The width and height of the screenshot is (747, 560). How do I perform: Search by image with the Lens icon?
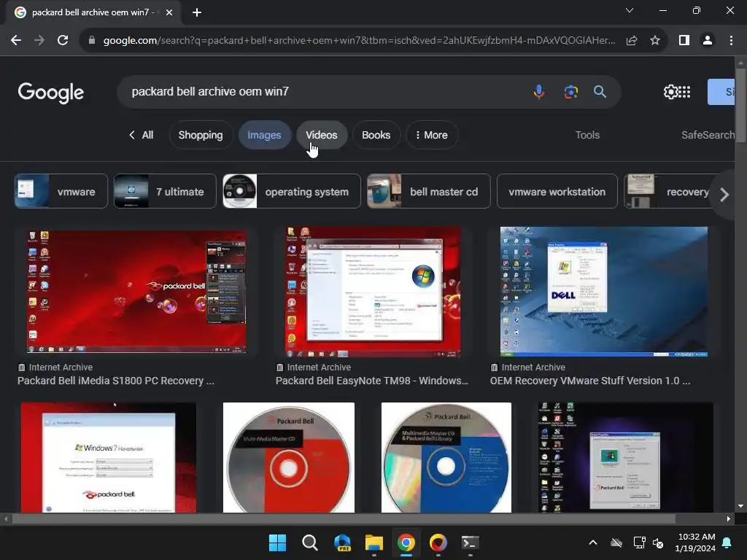pyautogui.click(x=570, y=91)
